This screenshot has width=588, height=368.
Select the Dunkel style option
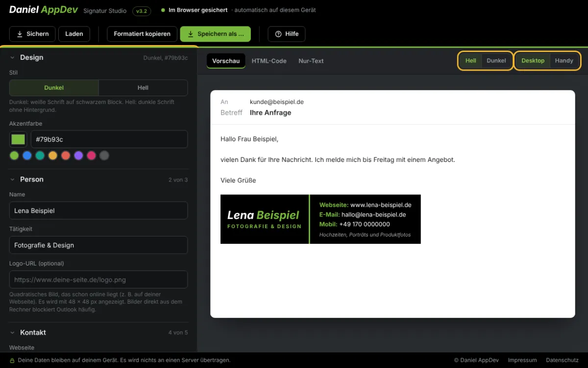click(54, 88)
